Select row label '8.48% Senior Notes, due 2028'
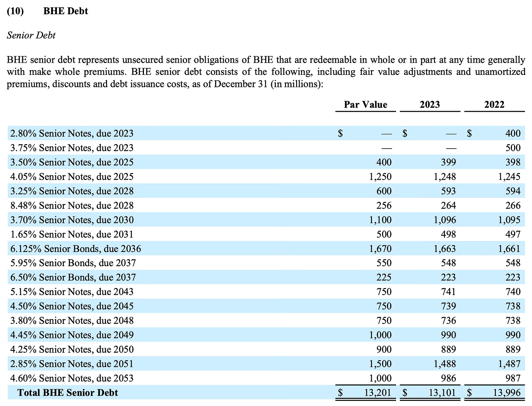532x406 pixels. 72,206
